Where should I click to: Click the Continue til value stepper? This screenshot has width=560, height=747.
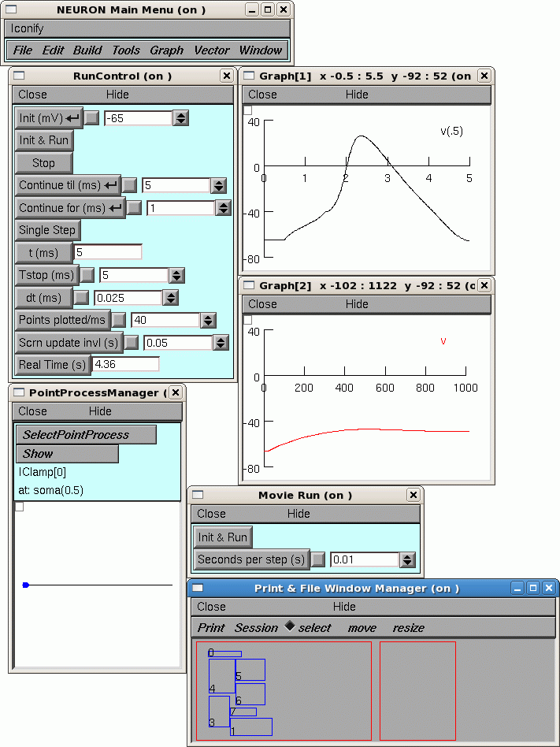tap(218, 185)
